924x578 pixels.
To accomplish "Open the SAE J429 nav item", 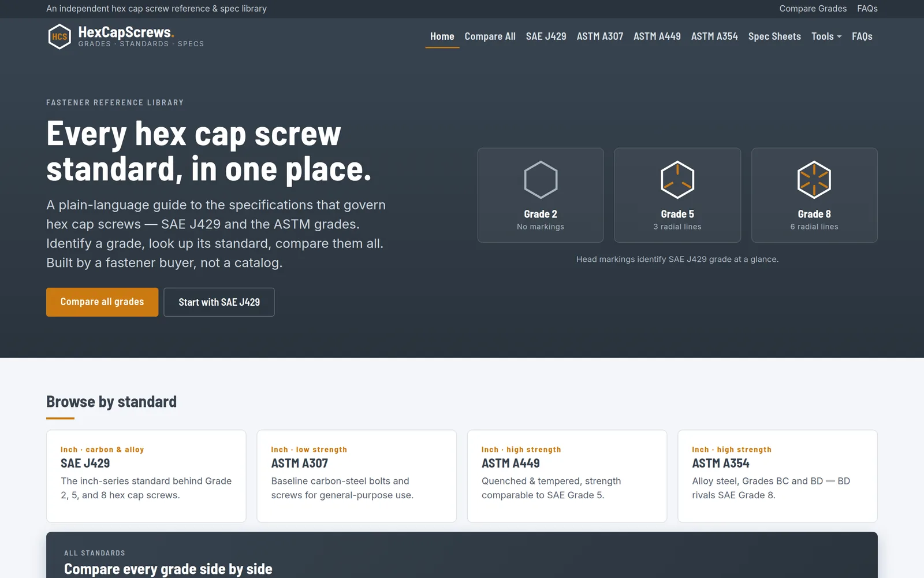I will tap(546, 36).
